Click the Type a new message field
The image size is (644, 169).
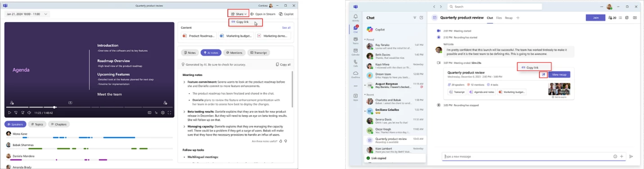[527, 156]
